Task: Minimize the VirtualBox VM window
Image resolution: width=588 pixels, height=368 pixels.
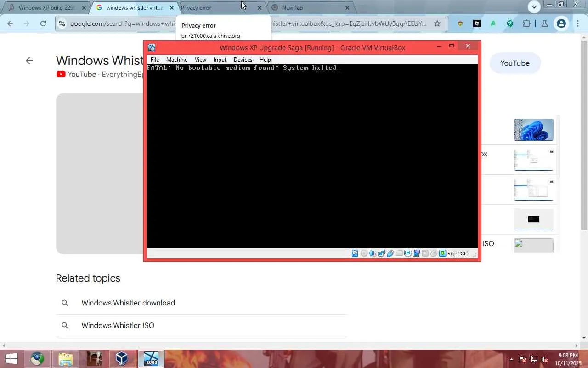Action: point(439,46)
